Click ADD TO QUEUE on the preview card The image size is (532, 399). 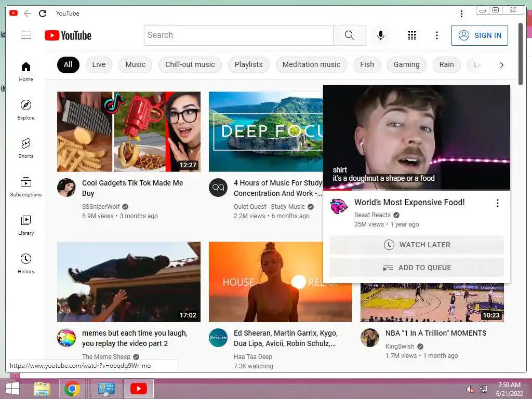click(417, 268)
